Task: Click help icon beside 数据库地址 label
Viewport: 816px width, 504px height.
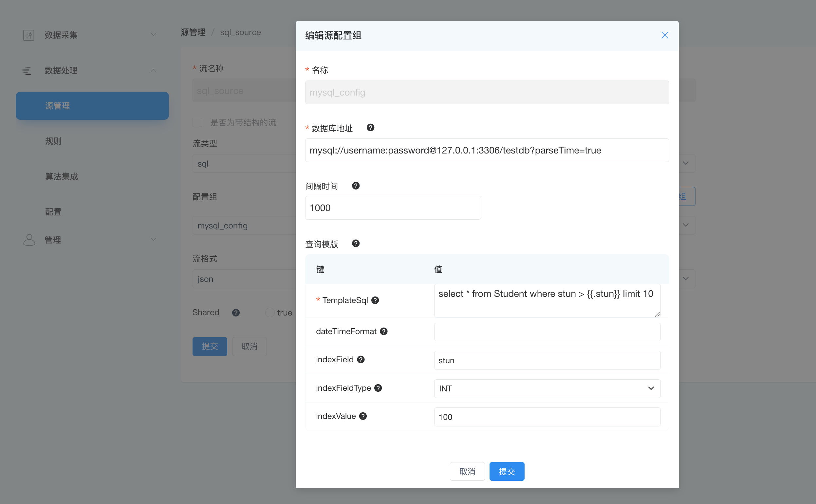Action: 370,128
